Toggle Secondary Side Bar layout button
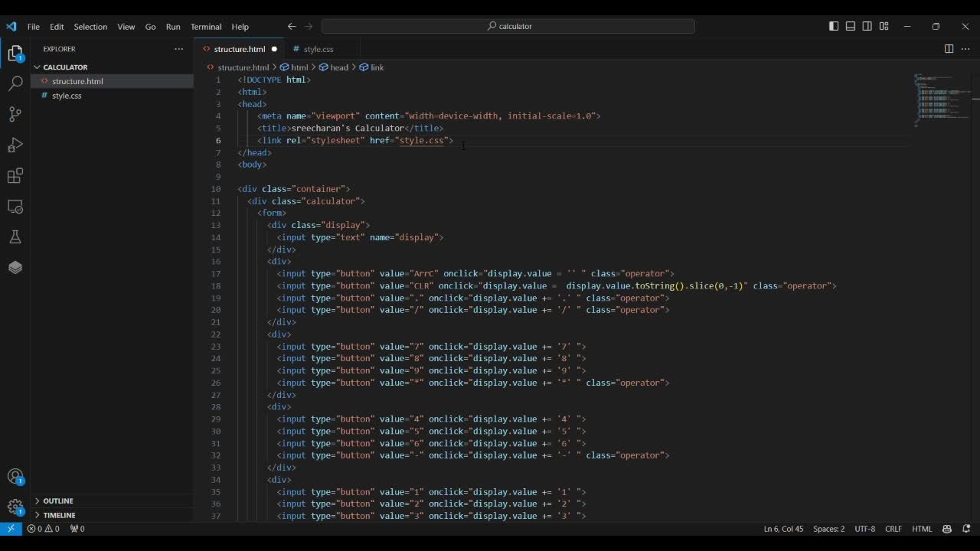 pos(867,26)
